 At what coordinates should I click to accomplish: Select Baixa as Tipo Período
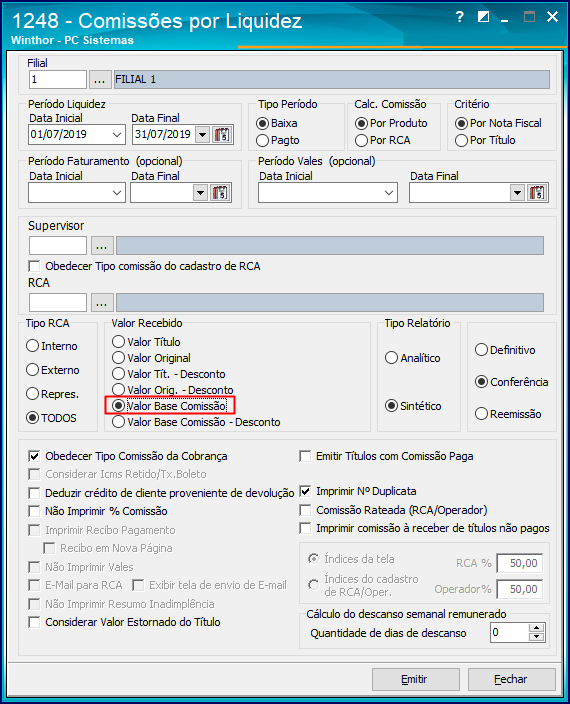pyautogui.click(x=277, y=123)
